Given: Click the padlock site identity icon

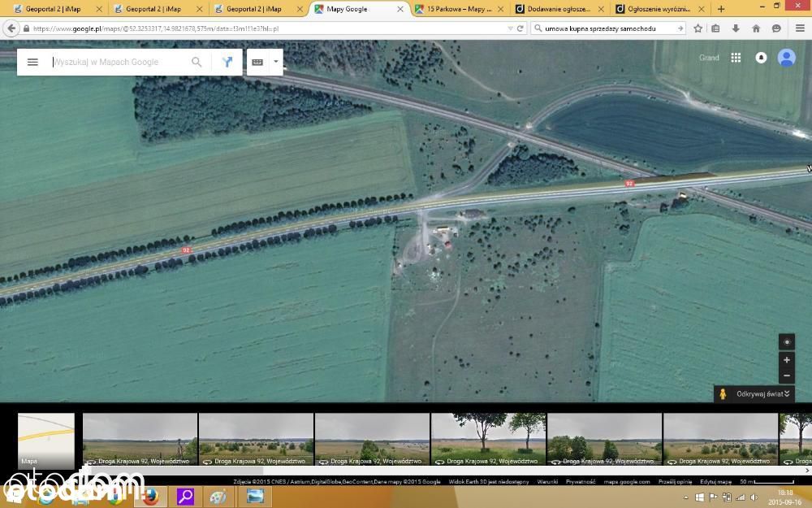Looking at the screenshot, I should [27, 28].
